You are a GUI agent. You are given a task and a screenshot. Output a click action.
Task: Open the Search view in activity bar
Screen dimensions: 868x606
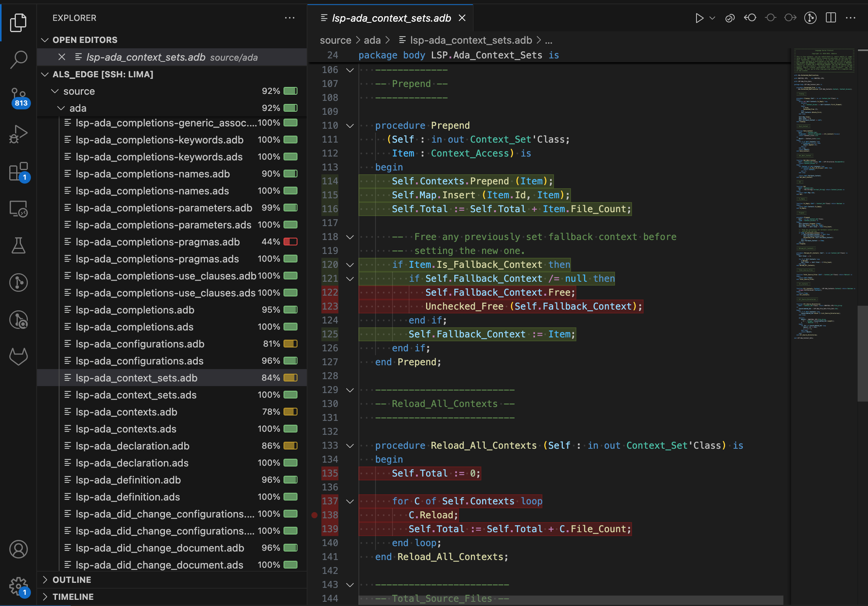click(18, 60)
